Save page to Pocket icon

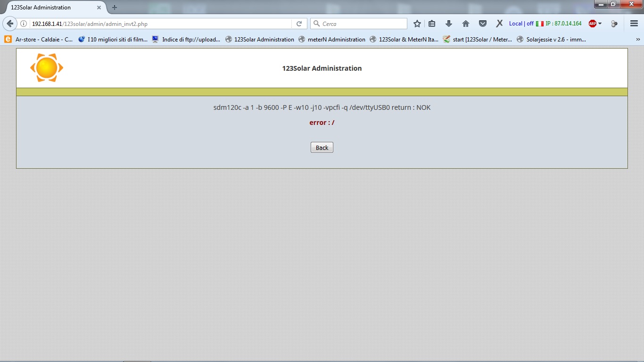[x=483, y=24]
